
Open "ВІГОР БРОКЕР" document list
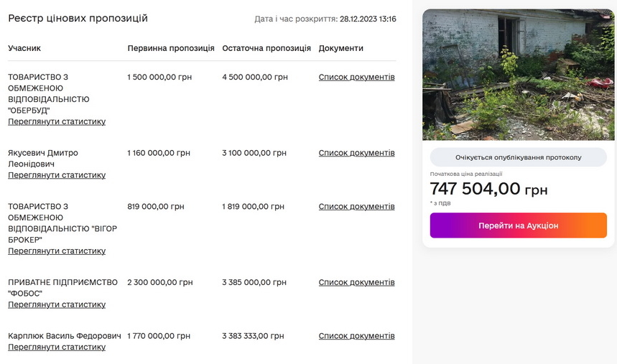(356, 207)
